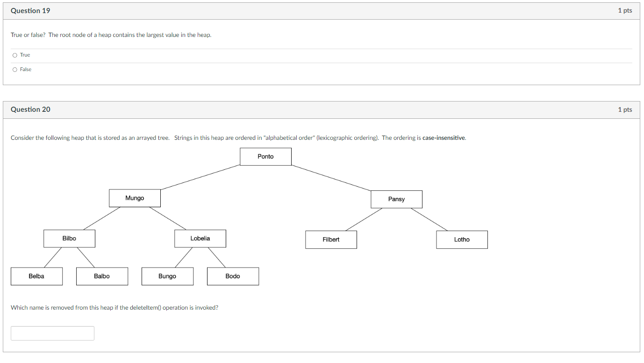
Task: Click the Bungo leaf node
Action: (167, 276)
